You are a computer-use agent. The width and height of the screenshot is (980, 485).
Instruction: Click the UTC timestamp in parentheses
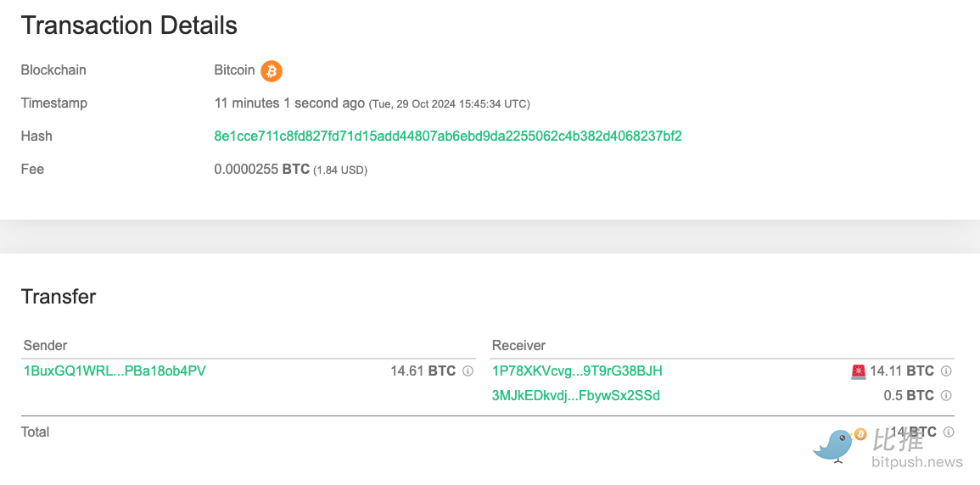tap(450, 104)
